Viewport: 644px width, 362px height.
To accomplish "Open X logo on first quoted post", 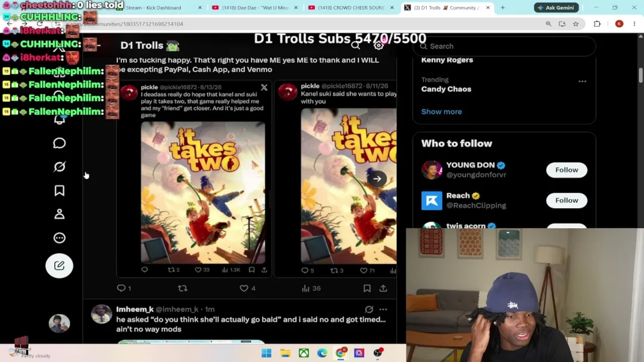I will (x=264, y=87).
